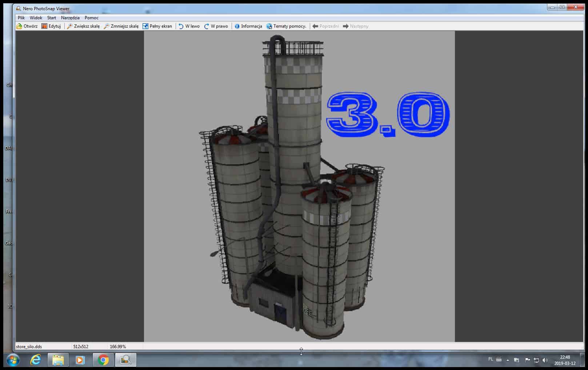Rotate image left with W lewo
This screenshot has height=370, width=588.
click(189, 26)
